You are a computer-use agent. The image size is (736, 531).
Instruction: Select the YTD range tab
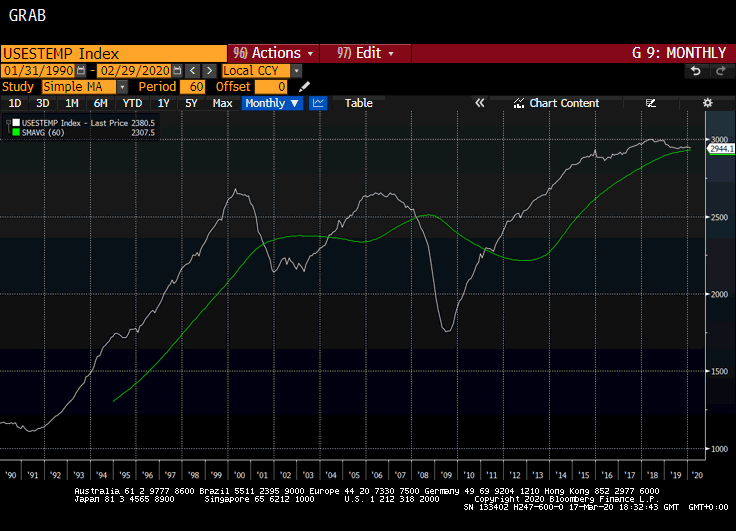[132, 103]
